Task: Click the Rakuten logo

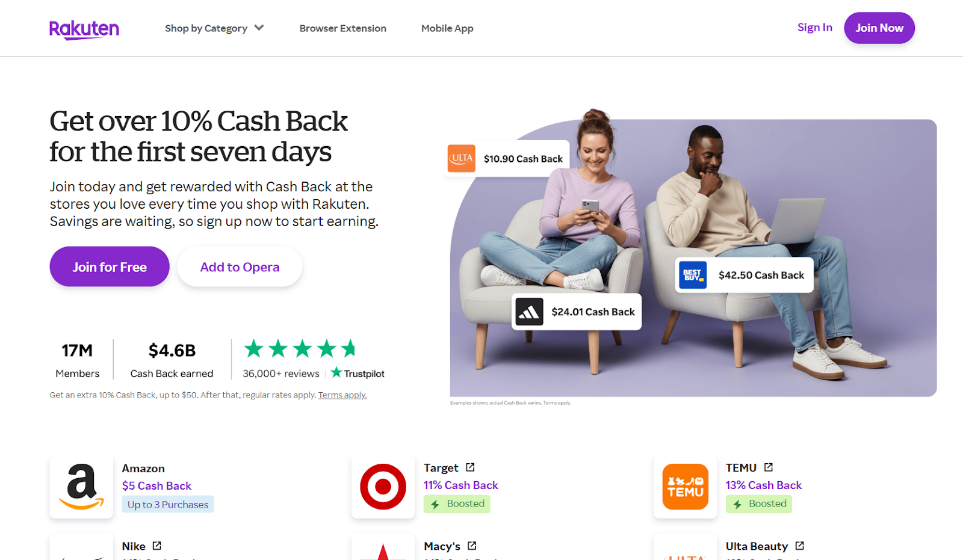Action: coord(84,29)
